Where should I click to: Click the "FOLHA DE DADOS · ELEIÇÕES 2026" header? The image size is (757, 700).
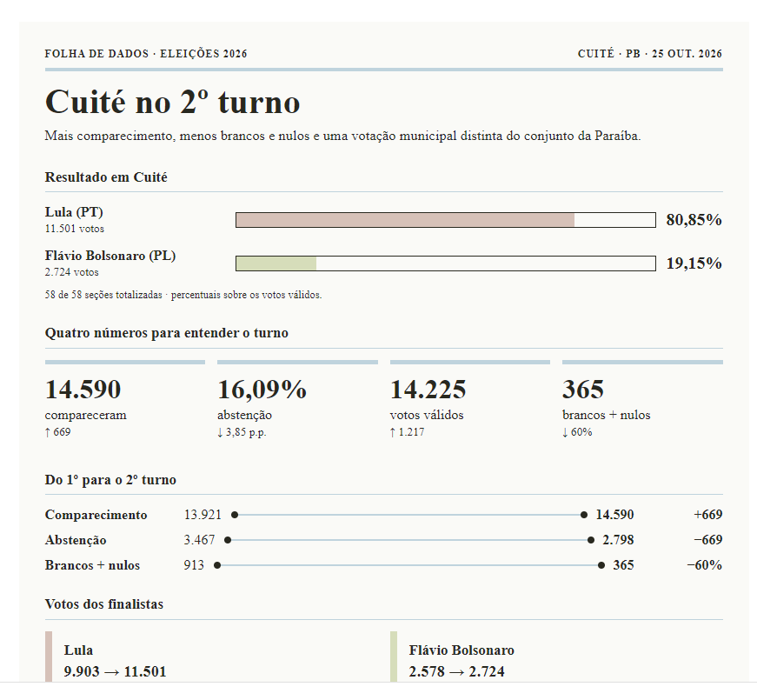pos(146,54)
